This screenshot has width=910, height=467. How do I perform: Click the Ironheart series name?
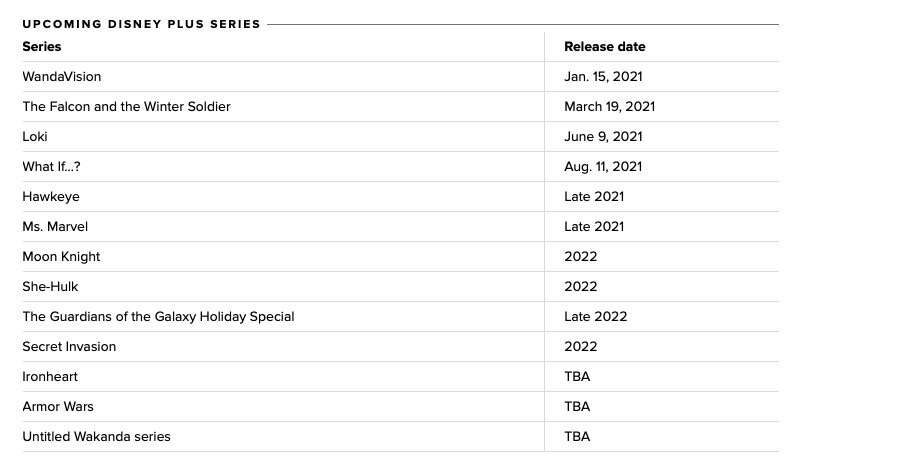tap(50, 377)
